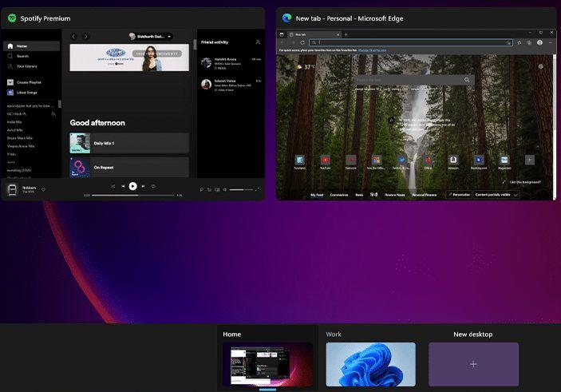Viewport: 561px width, 392px height.
Task: Open YouTube quick link tile
Action: pyautogui.click(x=326, y=161)
